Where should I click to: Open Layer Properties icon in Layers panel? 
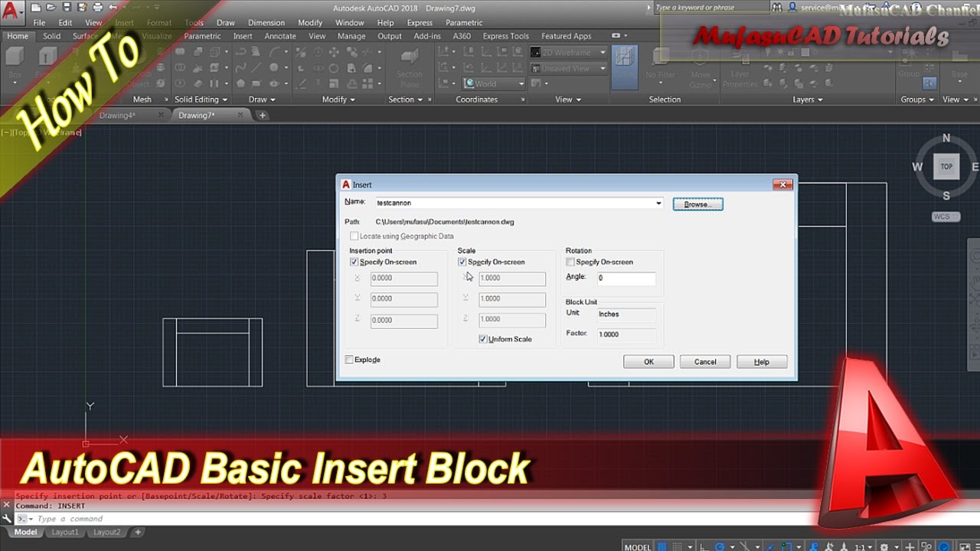740,59
